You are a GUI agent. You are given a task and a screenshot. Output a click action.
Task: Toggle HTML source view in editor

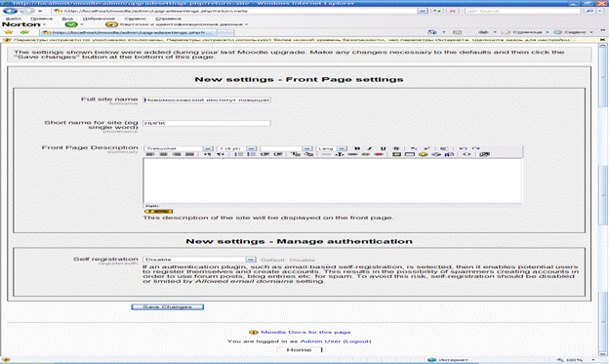[467, 154]
